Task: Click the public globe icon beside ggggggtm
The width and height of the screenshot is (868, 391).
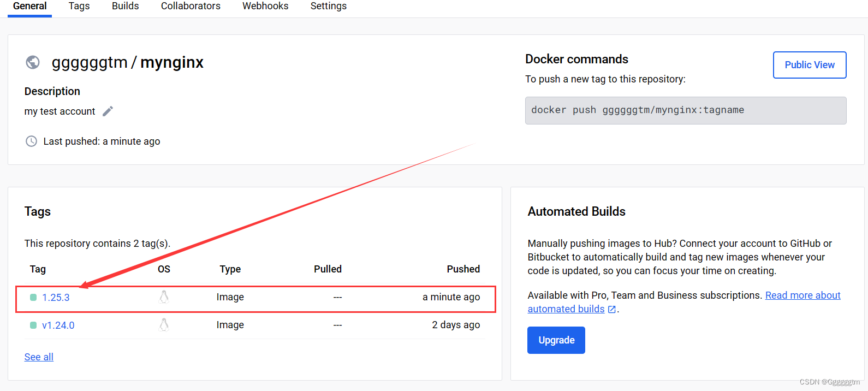Action: 33,62
